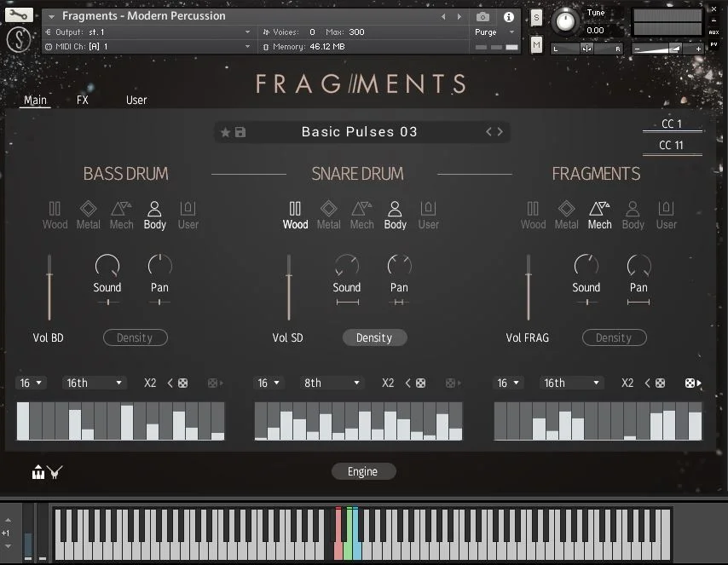
Task: Save the preset with the floppy icon
Action: (x=240, y=132)
